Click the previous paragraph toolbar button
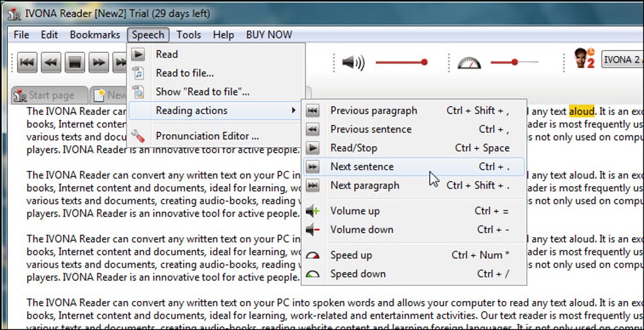The width and height of the screenshot is (644, 330). click(27, 62)
